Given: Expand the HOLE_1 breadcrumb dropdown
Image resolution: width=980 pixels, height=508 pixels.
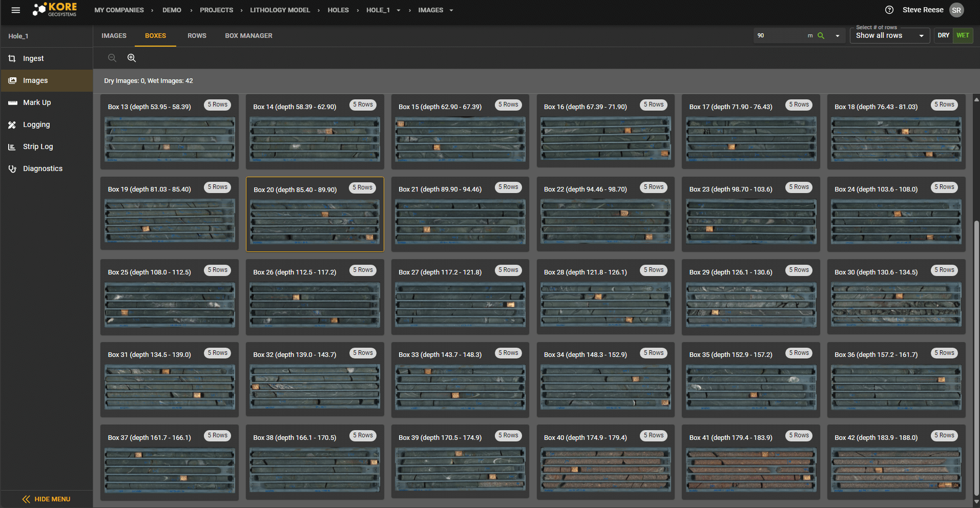Looking at the screenshot, I should pyautogui.click(x=399, y=10).
